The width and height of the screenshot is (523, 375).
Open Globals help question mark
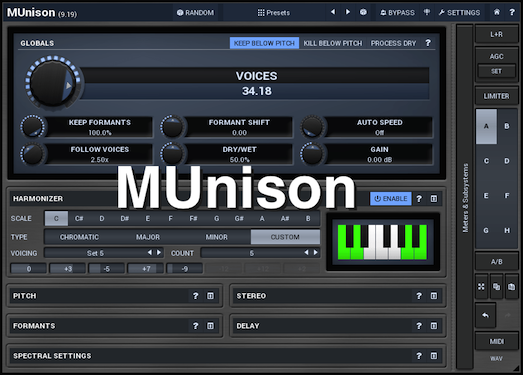(x=428, y=43)
